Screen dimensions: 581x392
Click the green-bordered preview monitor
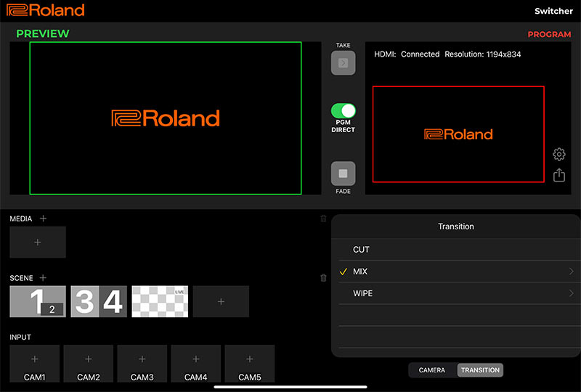click(x=166, y=118)
